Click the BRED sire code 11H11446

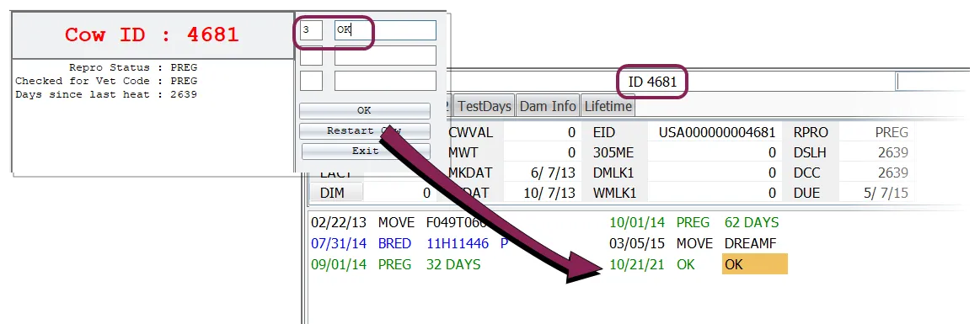(x=458, y=243)
